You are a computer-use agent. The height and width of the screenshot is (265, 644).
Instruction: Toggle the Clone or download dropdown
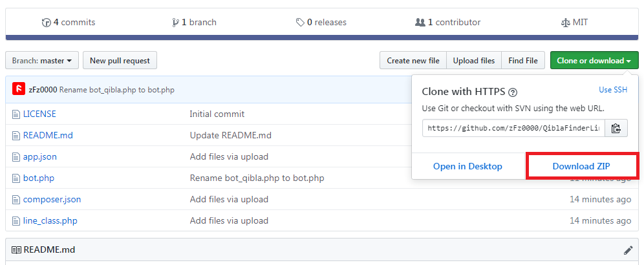click(x=594, y=61)
